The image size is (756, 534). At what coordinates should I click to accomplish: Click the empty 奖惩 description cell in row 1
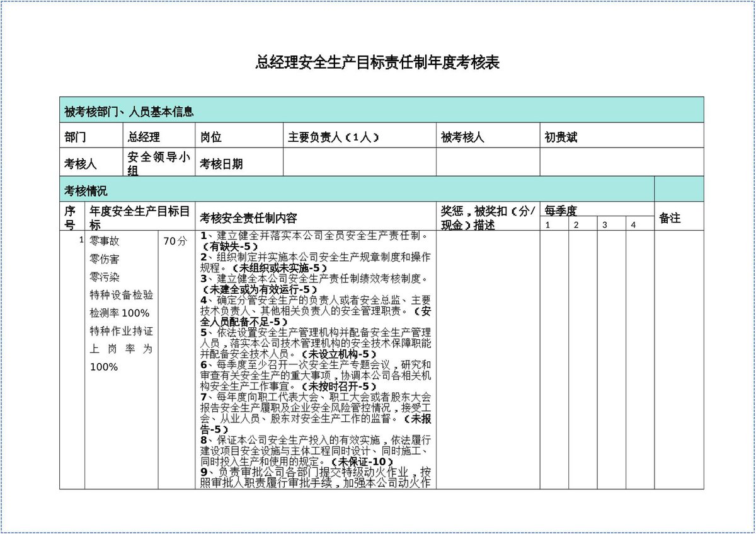pyautogui.click(x=488, y=360)
